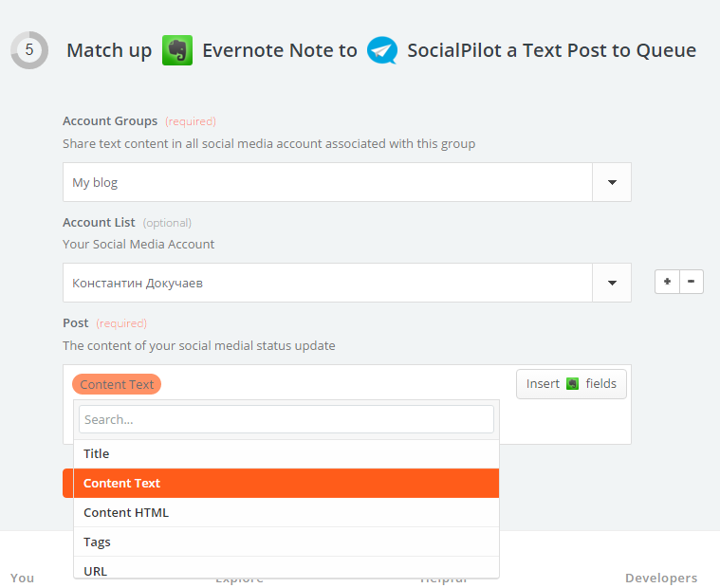720x588 pixels.
Task: Click the Insert fields button
Action: (571, 384)
